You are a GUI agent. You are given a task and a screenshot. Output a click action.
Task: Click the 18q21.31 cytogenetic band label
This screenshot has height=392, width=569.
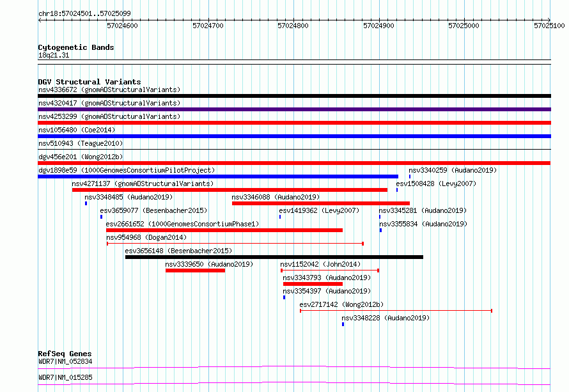tap(54, 55)
